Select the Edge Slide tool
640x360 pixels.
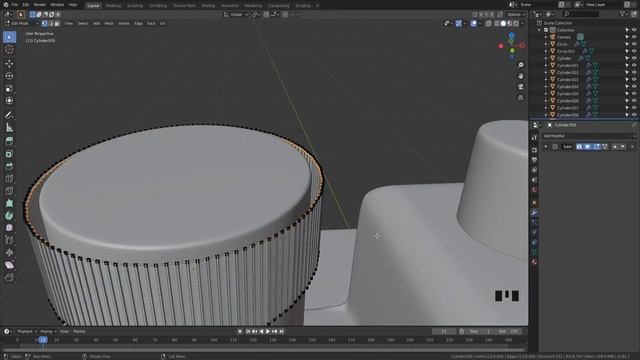[9, 240]
